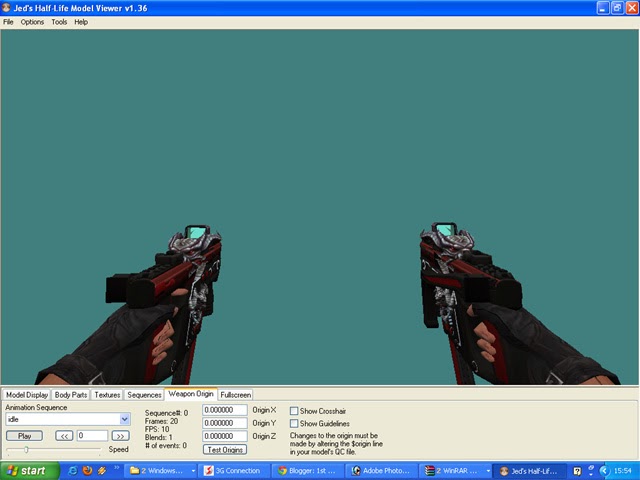Close the Model Viewer window
The width and height of the screenshot is (640, 480).
coord(632,8)
